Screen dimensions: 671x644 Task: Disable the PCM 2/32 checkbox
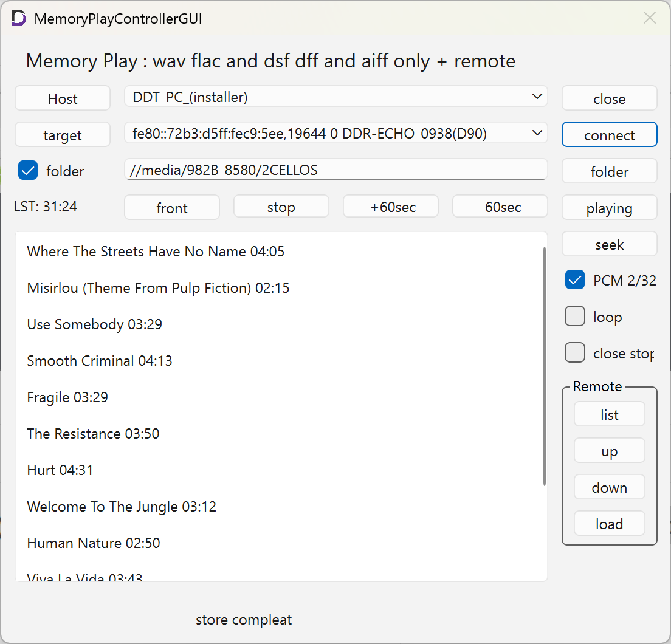click(x=575, y=280)
